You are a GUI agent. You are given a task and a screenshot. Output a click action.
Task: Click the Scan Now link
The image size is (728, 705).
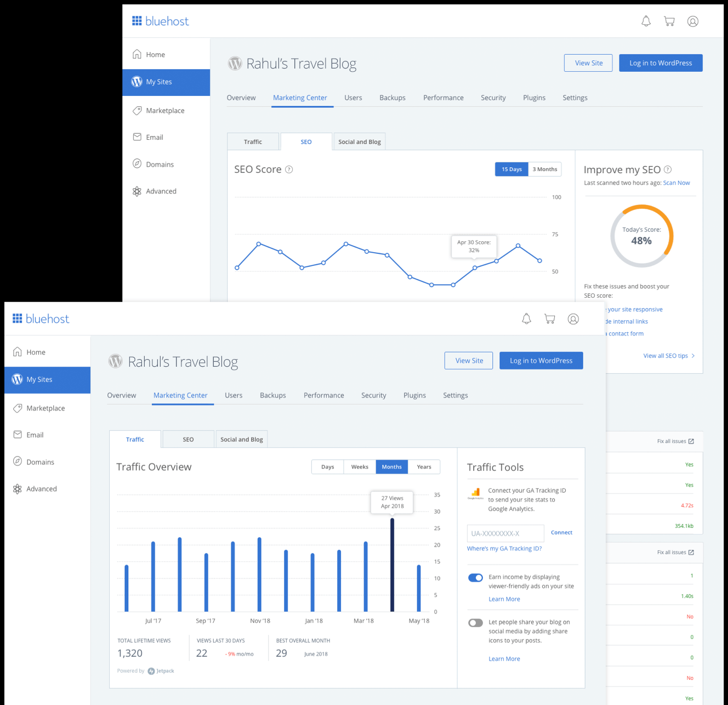676,183
